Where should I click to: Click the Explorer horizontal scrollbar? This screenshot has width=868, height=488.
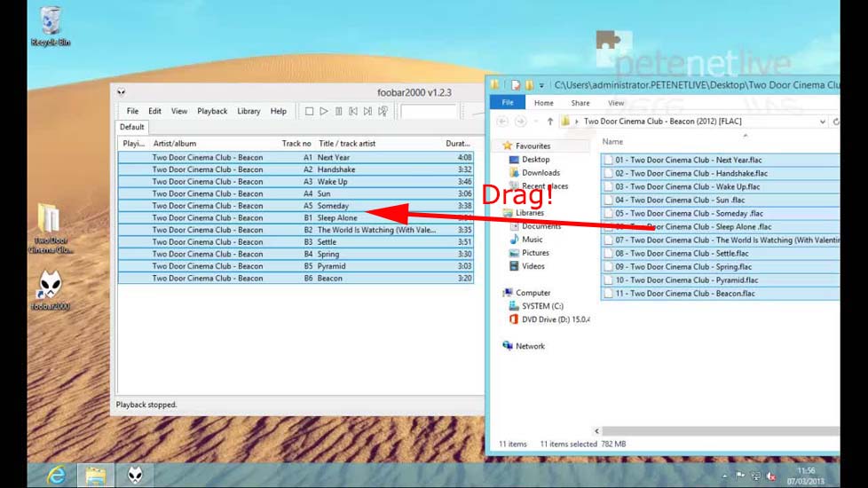tap(720, 430)
